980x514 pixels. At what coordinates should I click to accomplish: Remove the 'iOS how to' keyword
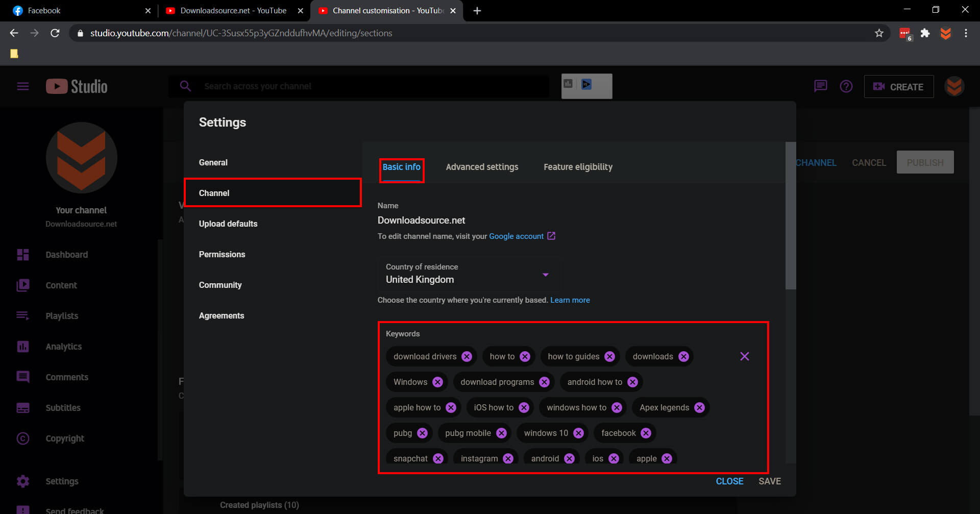tap(524, 407)
